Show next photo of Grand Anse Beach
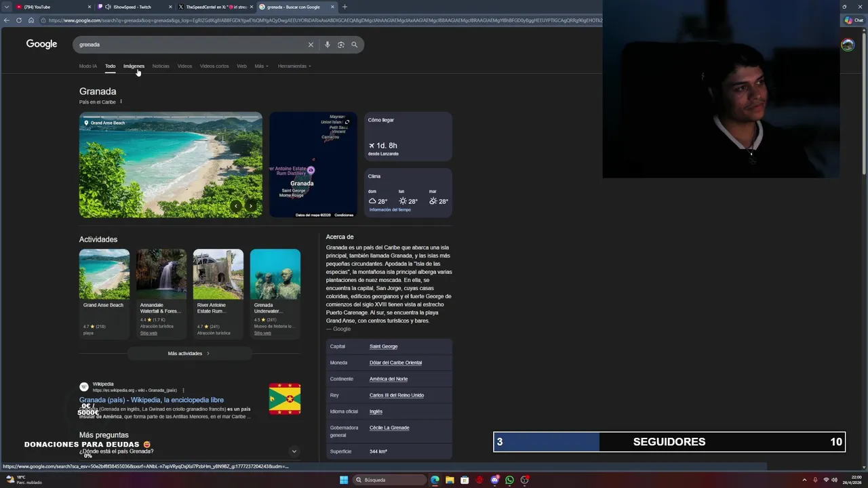Screen dimensions: 868x488 (x=251, y=206)
